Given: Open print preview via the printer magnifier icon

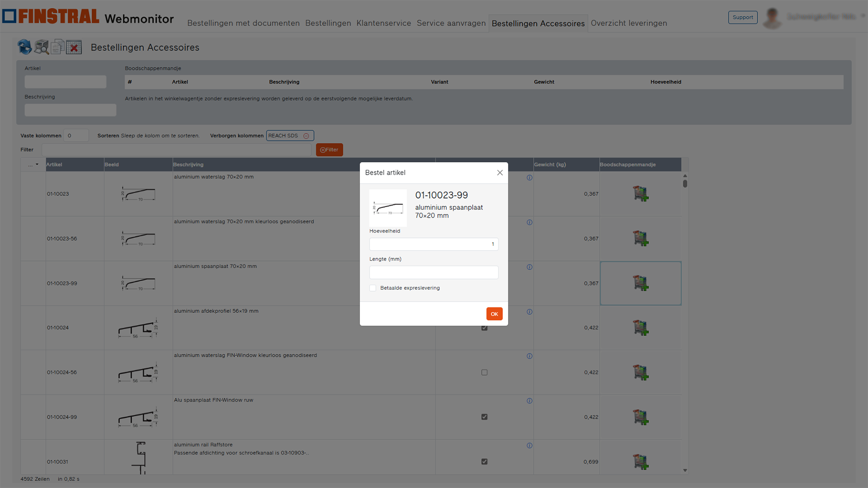Looking at the screenshot, I should point(42,47).
